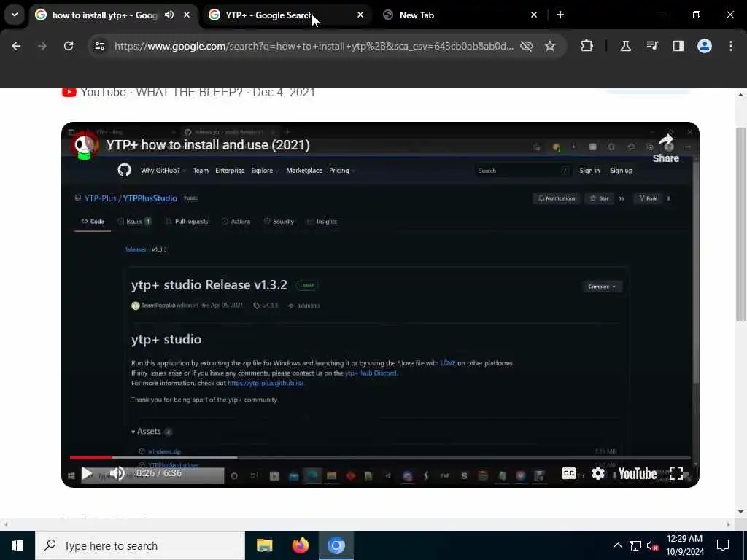The width and height of the screenshot is (747, 560).
Task: Open Chrome taskbar icon
Action: [x=336, y=545]
